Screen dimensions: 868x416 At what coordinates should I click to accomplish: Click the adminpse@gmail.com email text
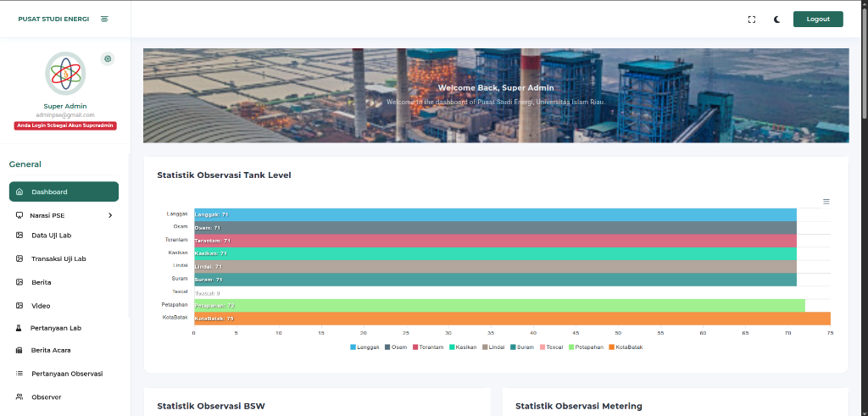(x=65, y=115)
